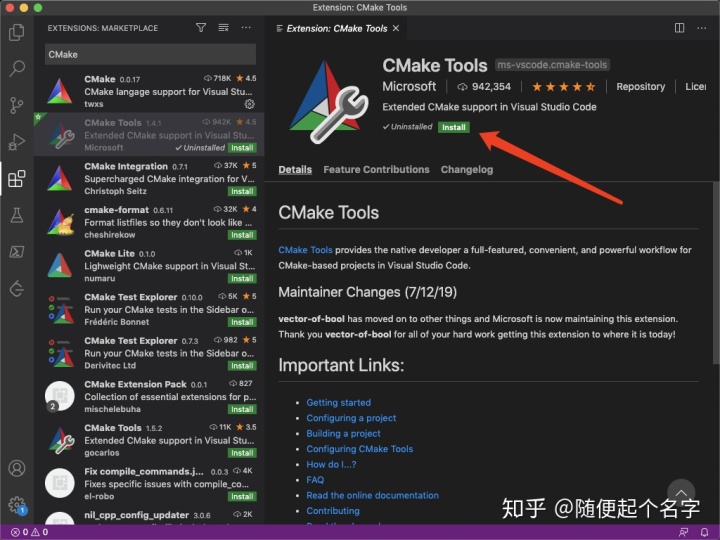Open the Search view in activity bar
Viewport: 720px width, 540px height.
17,68
